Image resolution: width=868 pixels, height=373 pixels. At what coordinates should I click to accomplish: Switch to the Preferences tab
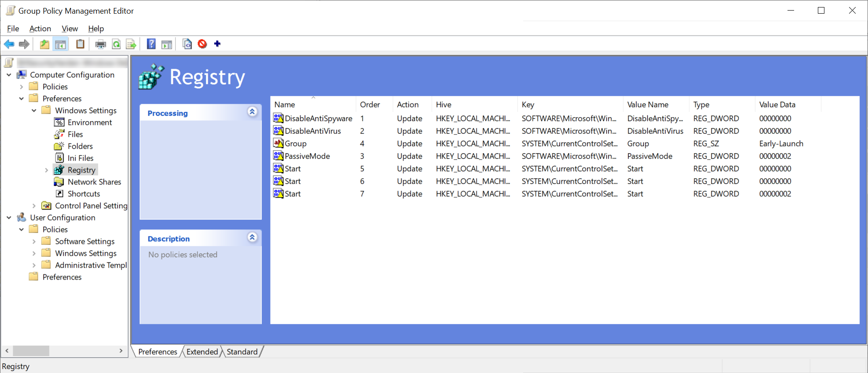point(157,351)
